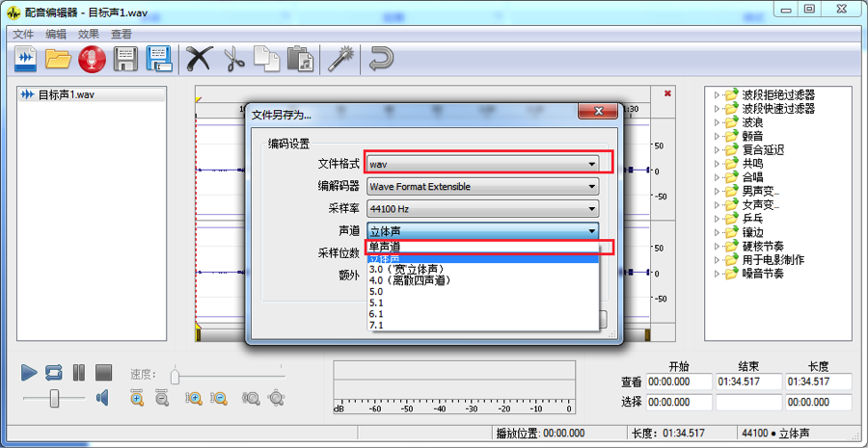Expand the 波段快速过滤器 folder
Image resolution: width=868 pixels, height=448 pixels.
[718, 109]
